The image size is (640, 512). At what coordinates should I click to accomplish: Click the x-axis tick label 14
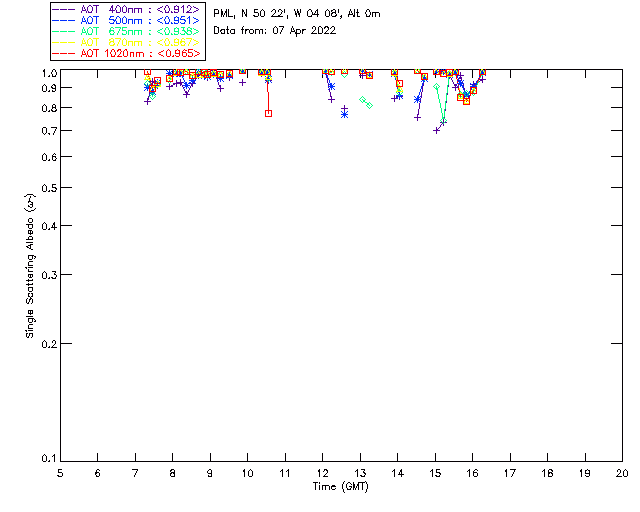[398, 473]
